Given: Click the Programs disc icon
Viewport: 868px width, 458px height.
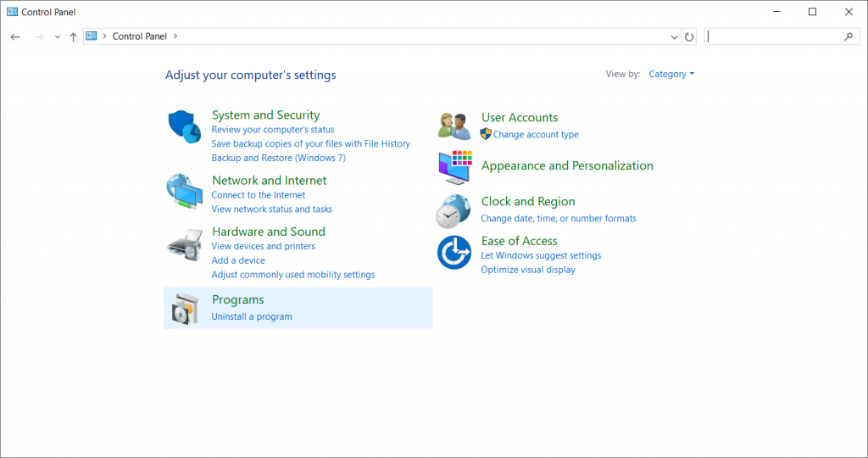Looking at the screenshot, I should [185, 309].
